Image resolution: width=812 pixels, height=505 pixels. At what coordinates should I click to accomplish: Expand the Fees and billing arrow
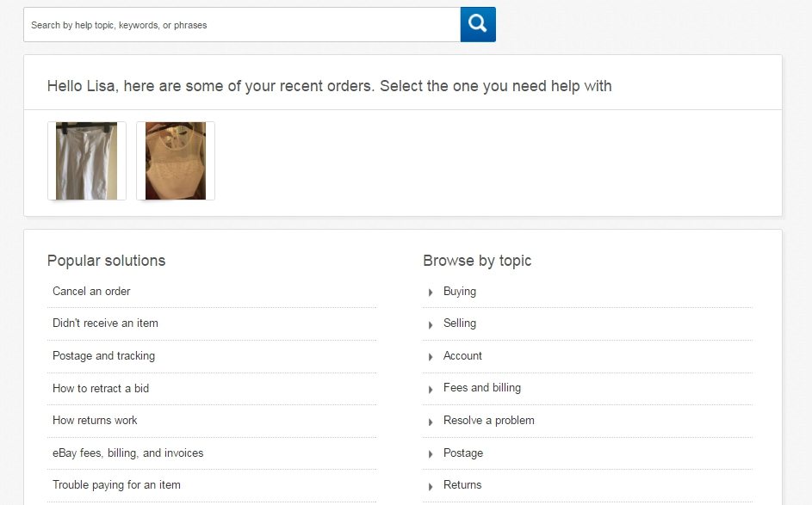(x=431, y=390)
